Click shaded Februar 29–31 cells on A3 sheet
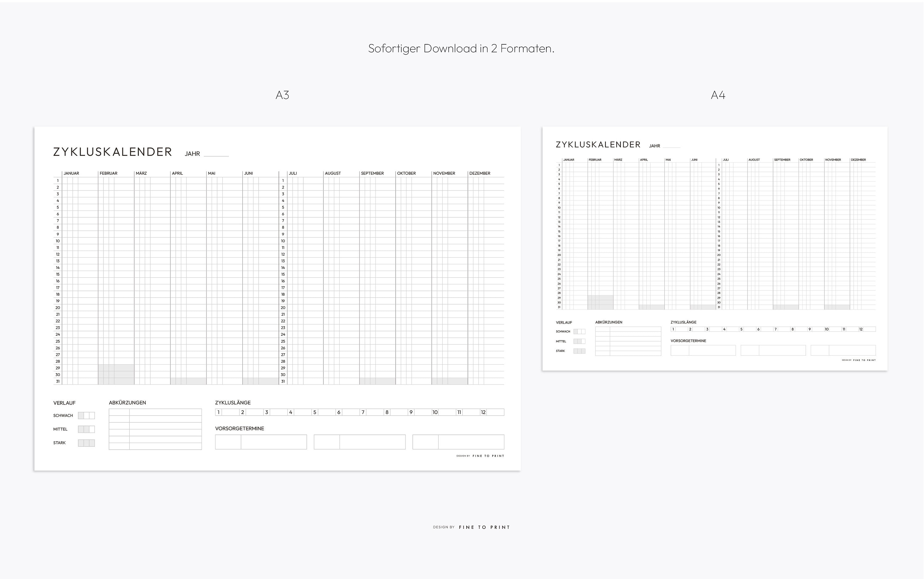This screenshot has width=924, height=579. [116, 374]
